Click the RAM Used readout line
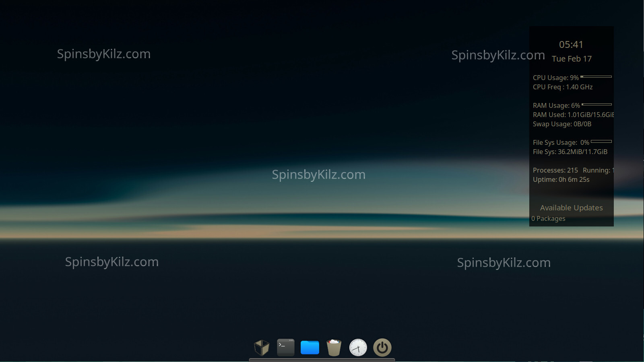Image resolution: width=644 pixels, height=362 pixels. [572, 115]
